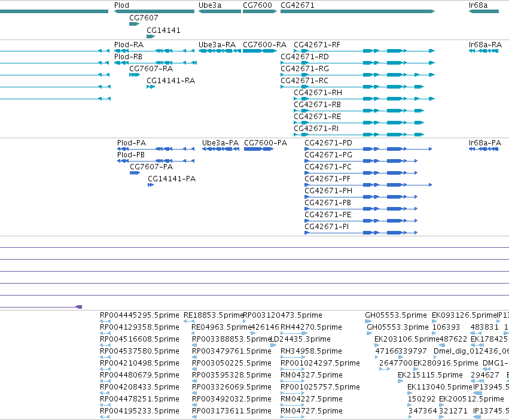Click the CG7607 gene label

pos(144,17)
